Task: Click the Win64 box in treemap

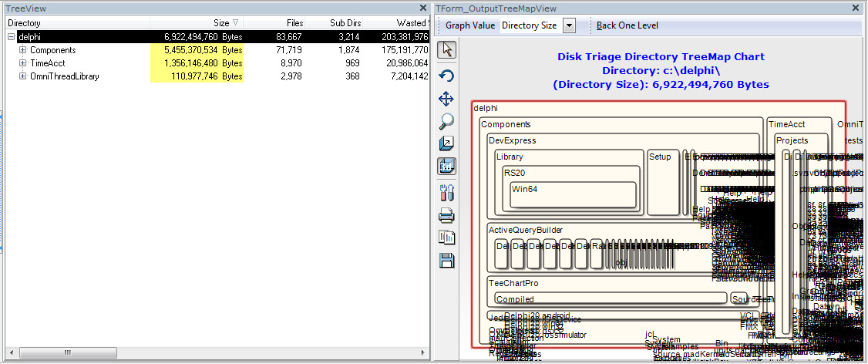Action: coord(573,194)
